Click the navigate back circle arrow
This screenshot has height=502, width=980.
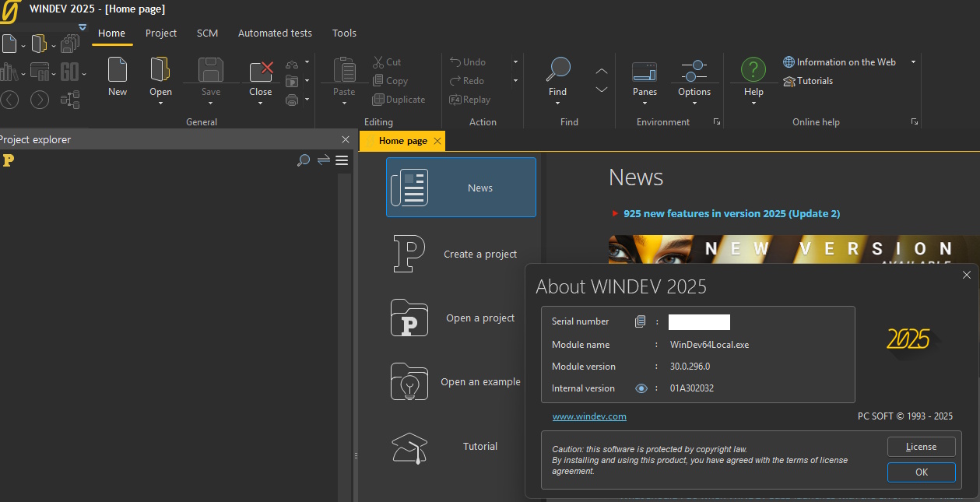click(9, 100)
